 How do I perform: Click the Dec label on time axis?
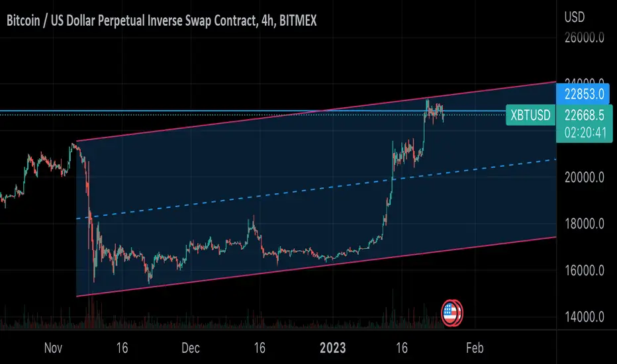tap(191, 348)
